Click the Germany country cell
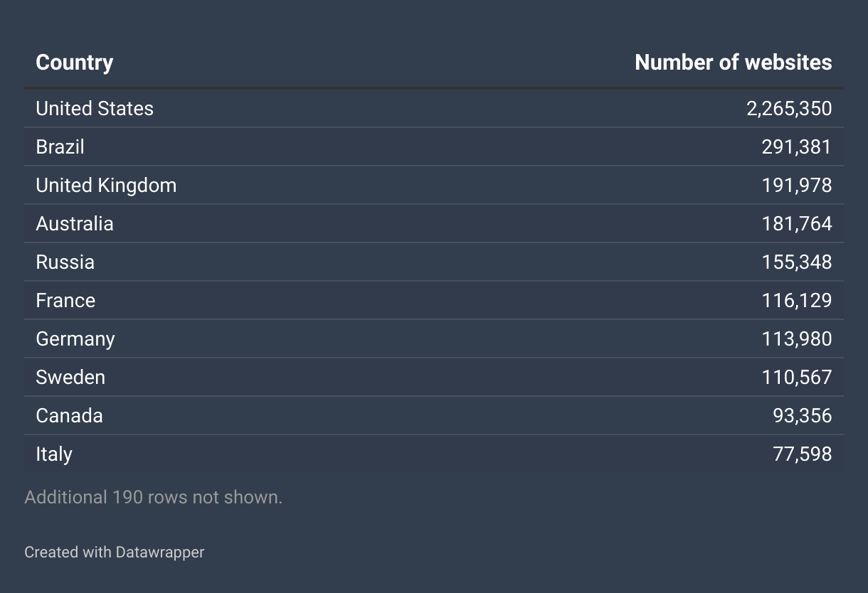Viewport: 868px width, 593px height. click(75, 339)
